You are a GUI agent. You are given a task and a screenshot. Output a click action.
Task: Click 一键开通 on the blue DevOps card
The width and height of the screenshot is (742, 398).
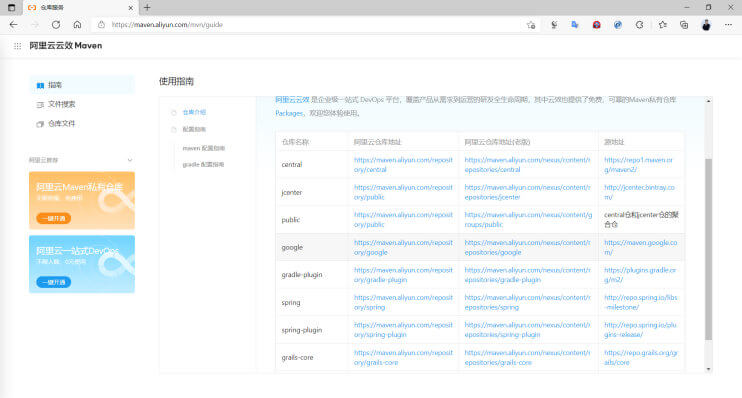coord(53,282)
